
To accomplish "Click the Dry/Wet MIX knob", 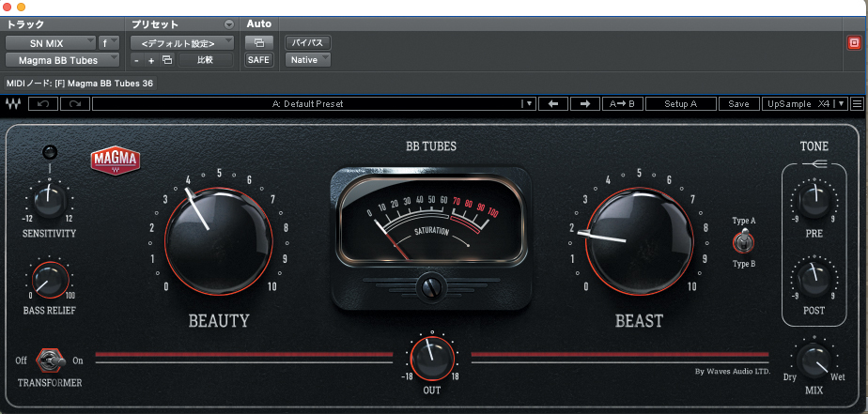I will [x=814, y=361].
